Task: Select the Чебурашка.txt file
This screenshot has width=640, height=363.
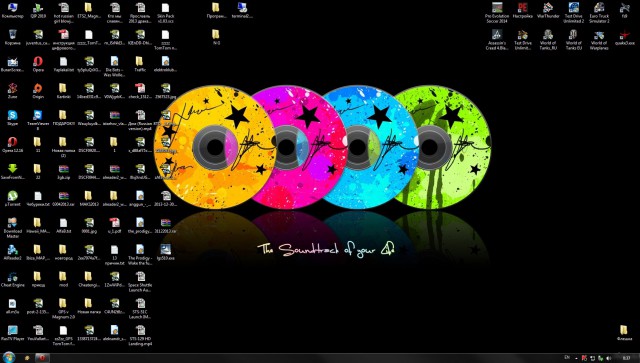Action: pyautogui.click(x=38, y=199)
